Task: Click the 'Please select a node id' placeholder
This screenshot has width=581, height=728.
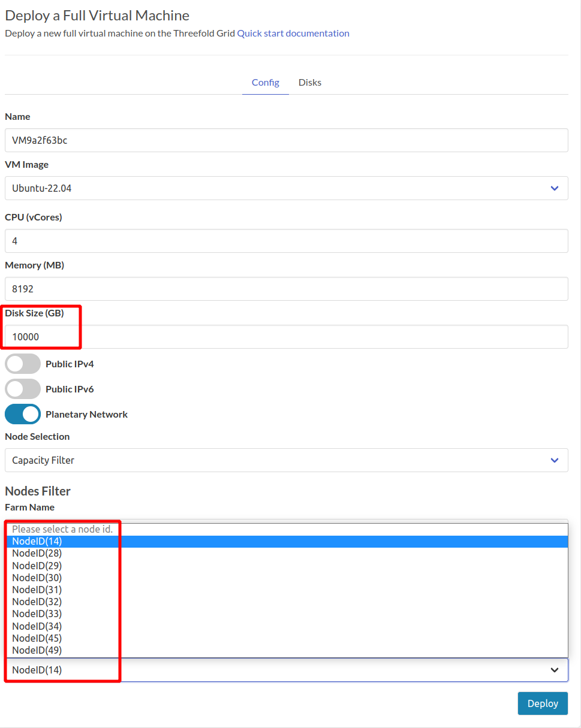Action: coord(62,529)
